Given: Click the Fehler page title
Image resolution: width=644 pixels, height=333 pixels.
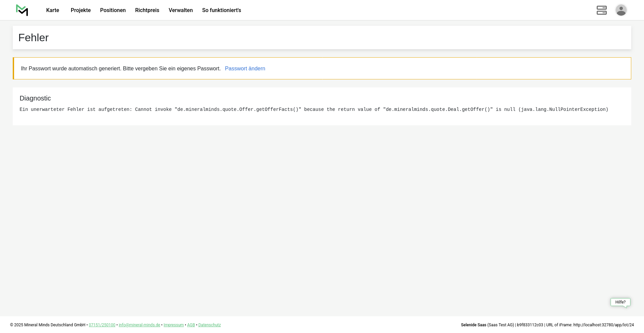Looking at the screenshot, I should coord(34,38).
